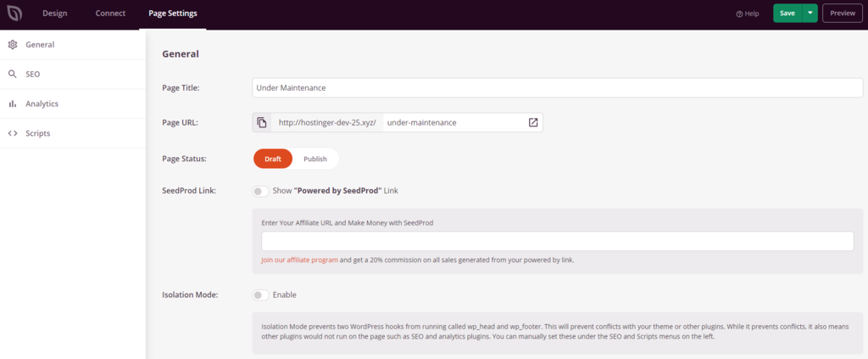Click the SEO magnifier icon
Screen dimensions: 868x359
13,74
